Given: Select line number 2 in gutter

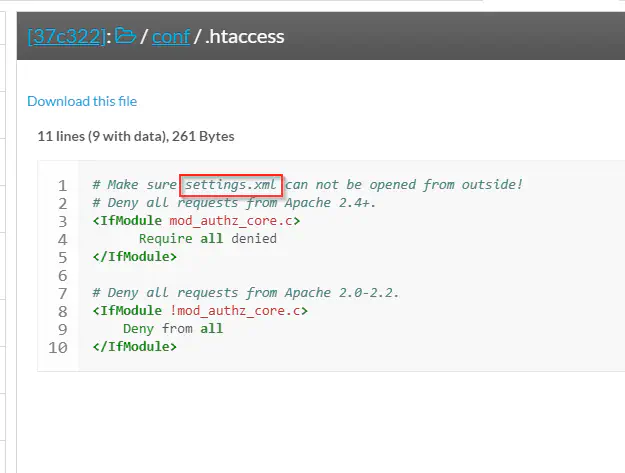Looking at the screenshot, I should [62, 203].
